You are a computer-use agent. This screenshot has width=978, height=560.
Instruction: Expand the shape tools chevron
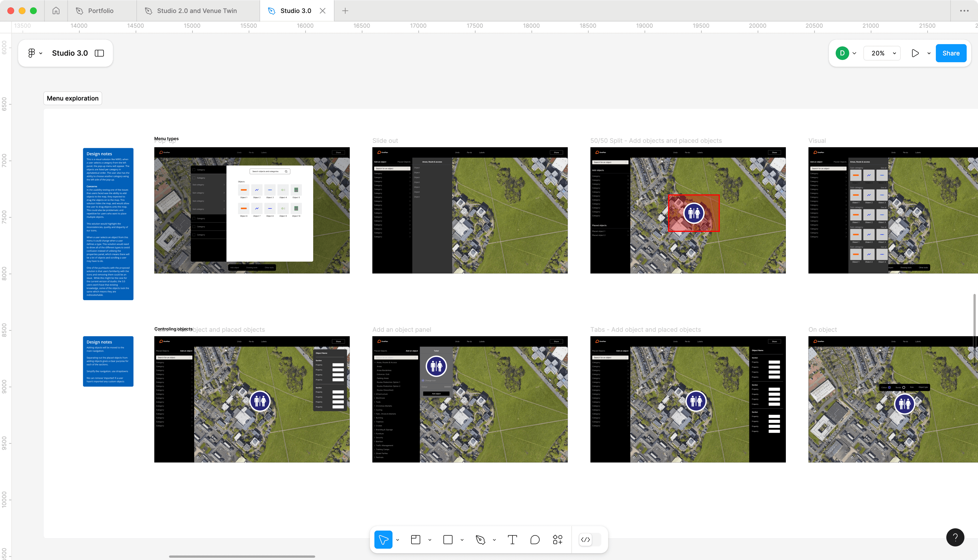(462, 540)
